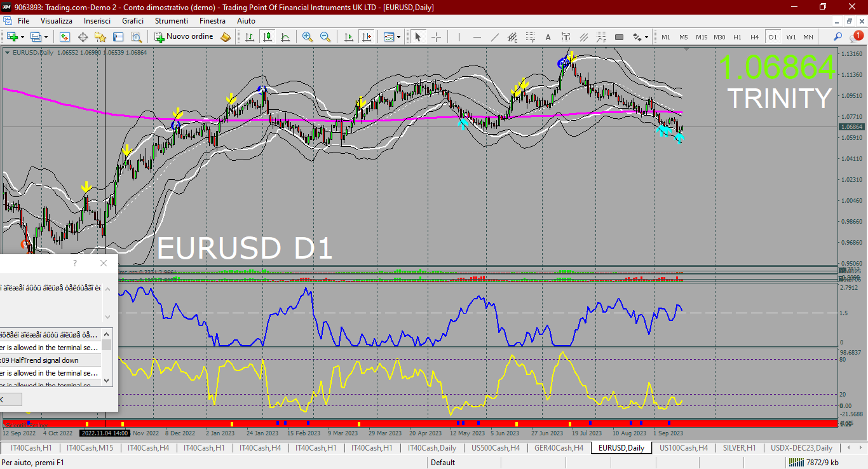Draw an equidistant channel
This screenshot has width=868, height=469.
point(512,37)
